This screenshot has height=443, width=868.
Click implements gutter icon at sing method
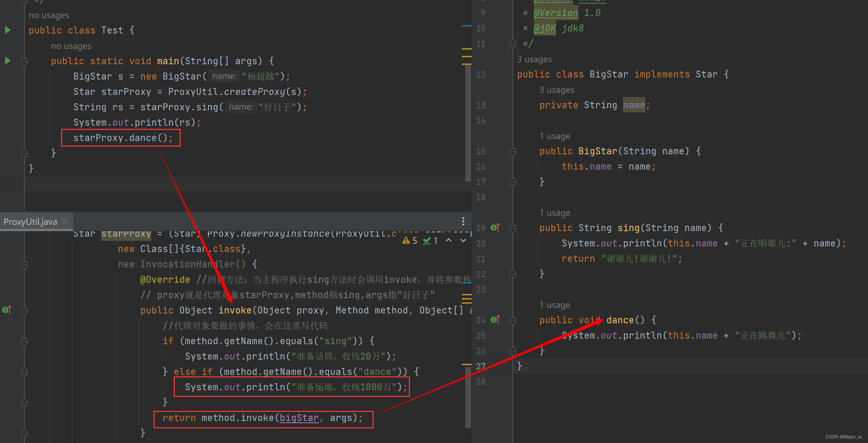tap(495, 228)
